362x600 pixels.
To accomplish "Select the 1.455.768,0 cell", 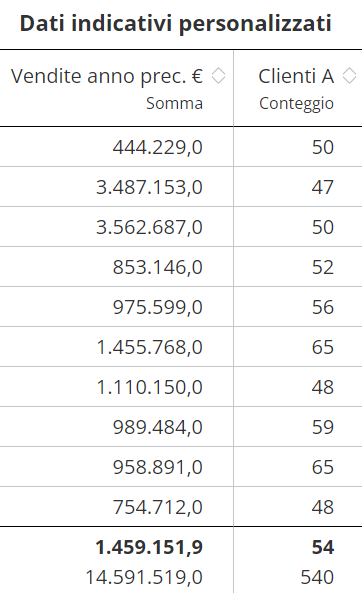I will point(149,347).
